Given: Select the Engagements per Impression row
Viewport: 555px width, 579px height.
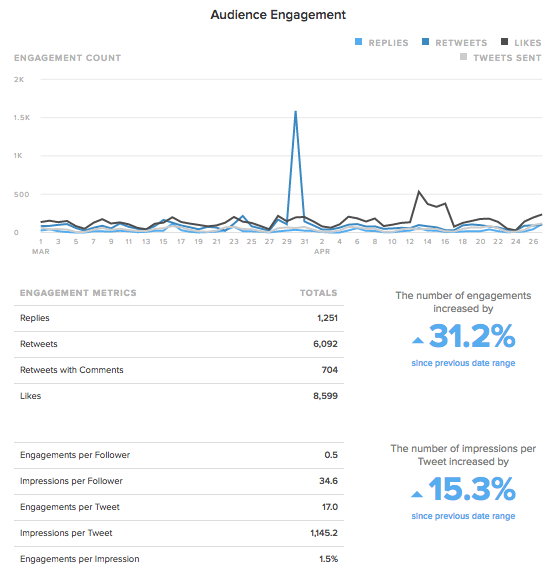Looking at the screenshot, I should point(179,559).
